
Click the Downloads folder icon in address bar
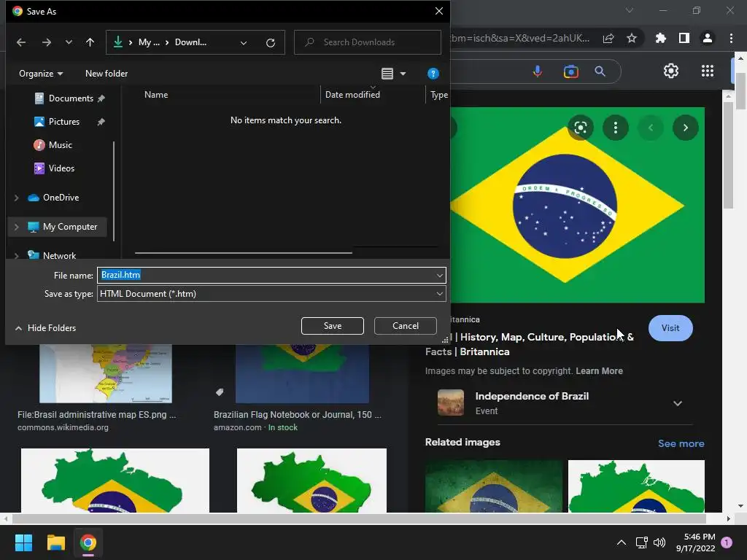click(117, 42)
